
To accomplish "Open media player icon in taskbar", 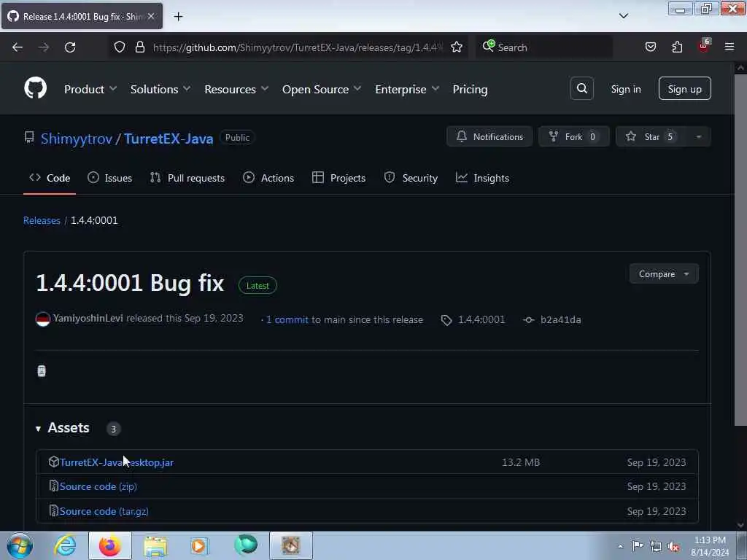I will (200, 545).
